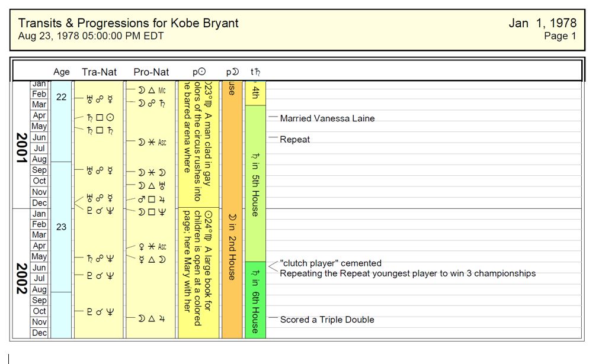
Task: Click the "clutch player" cemented event text
Action: 331,263
